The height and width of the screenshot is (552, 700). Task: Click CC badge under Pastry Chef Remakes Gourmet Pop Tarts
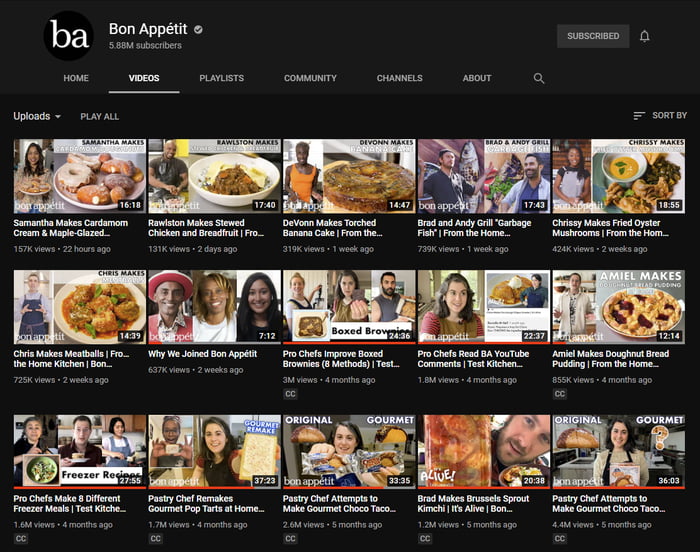pos(155,539)
